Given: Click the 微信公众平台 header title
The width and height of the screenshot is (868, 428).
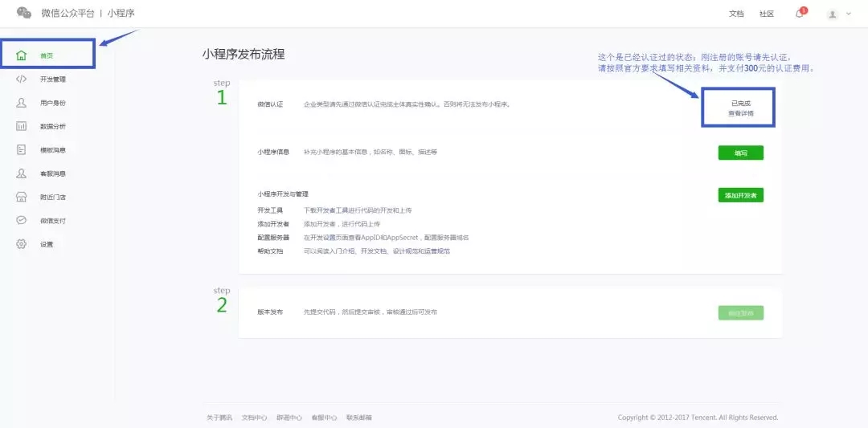Looking at the screenshot, I should [x=68, y=13].
